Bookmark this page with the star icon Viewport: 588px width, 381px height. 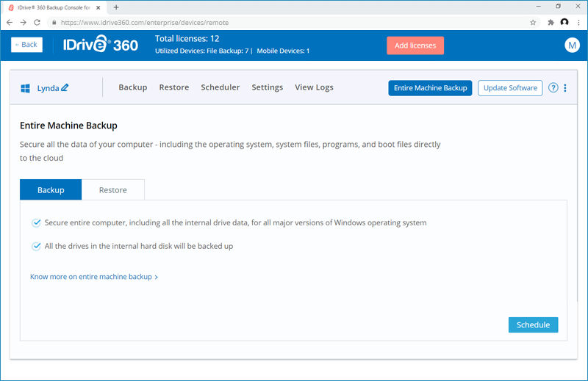pos(533,23)
